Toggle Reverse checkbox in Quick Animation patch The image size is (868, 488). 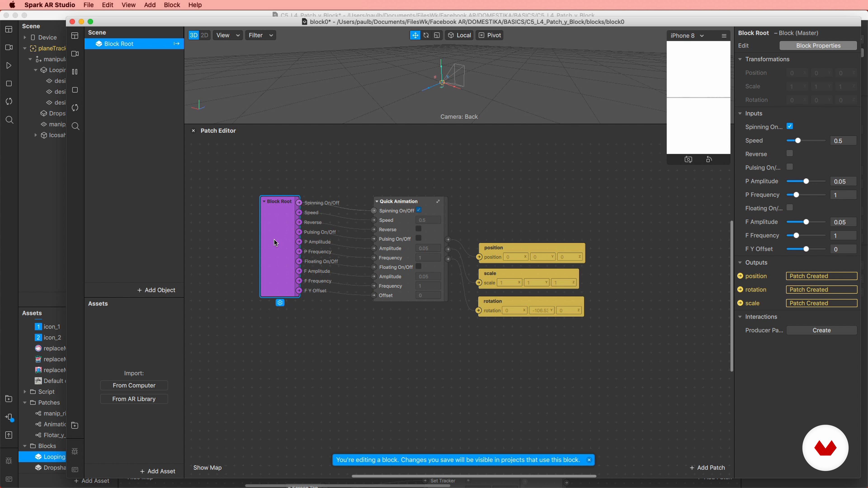tap(418, 229)
